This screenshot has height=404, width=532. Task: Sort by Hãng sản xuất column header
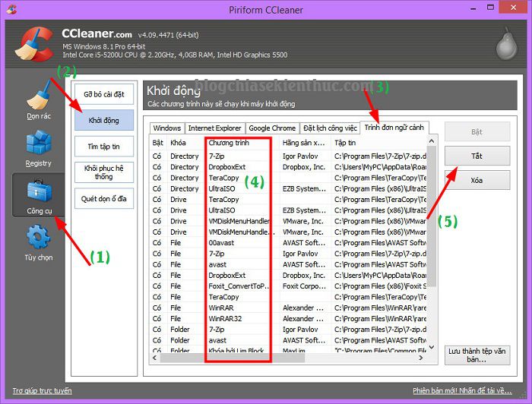click(306, 143)
